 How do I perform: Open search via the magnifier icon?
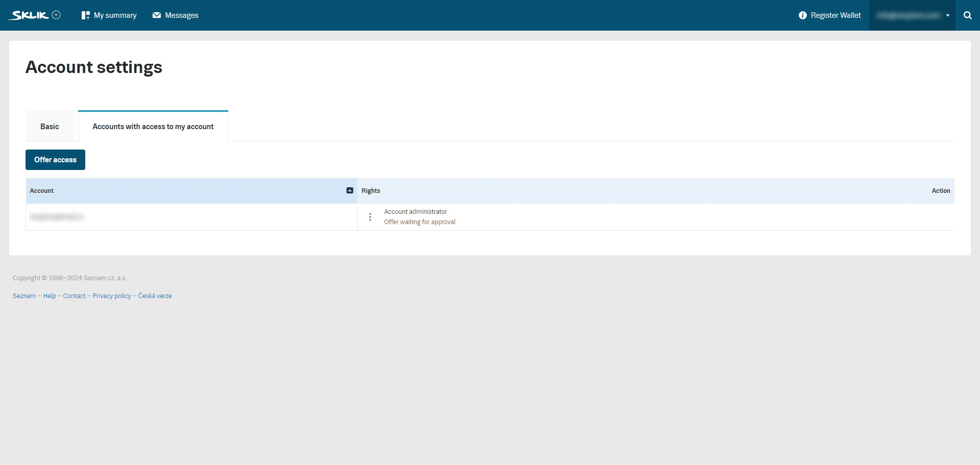968,15
